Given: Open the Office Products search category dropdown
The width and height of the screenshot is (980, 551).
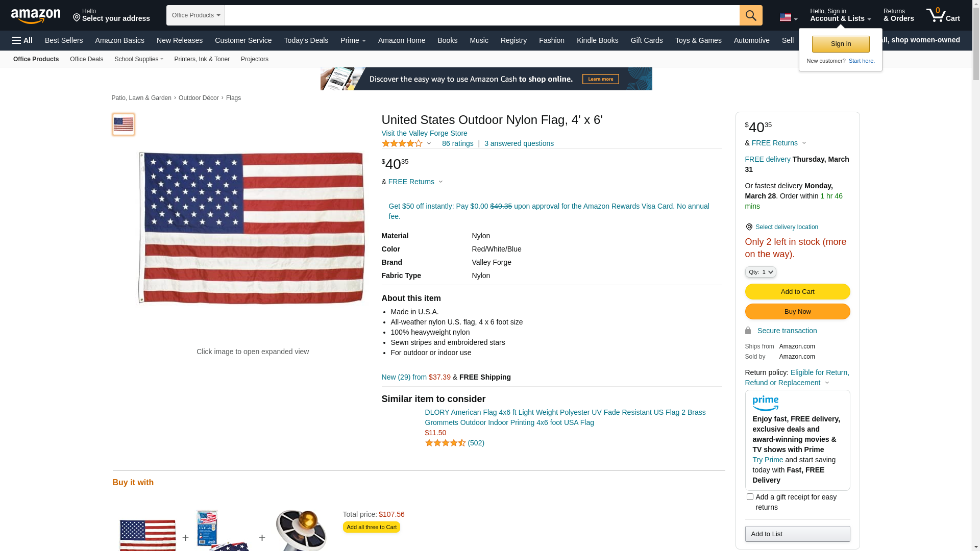Looking at the screenshot, I should [x=195, y=15].
